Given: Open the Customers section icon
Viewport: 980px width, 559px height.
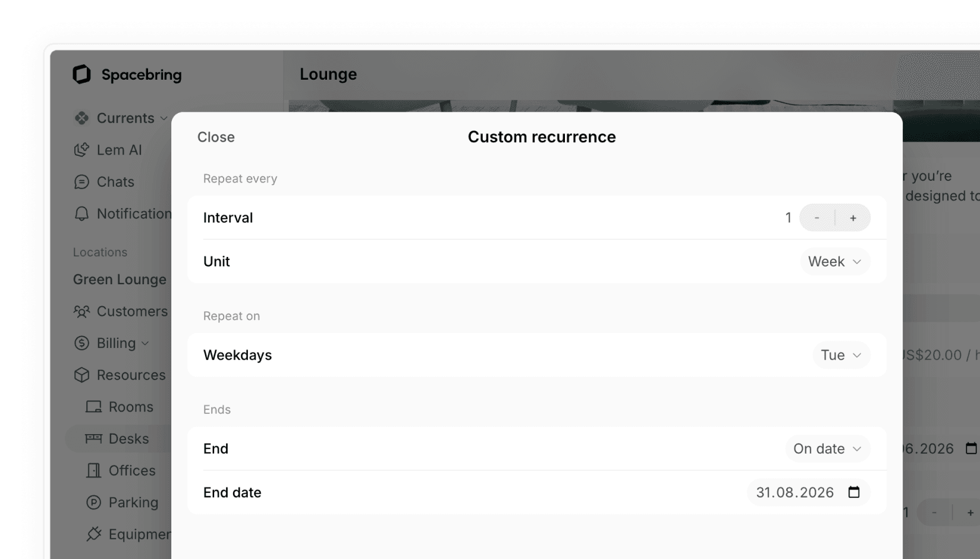Looking at the screenshot, I should (x=81, y=311).
